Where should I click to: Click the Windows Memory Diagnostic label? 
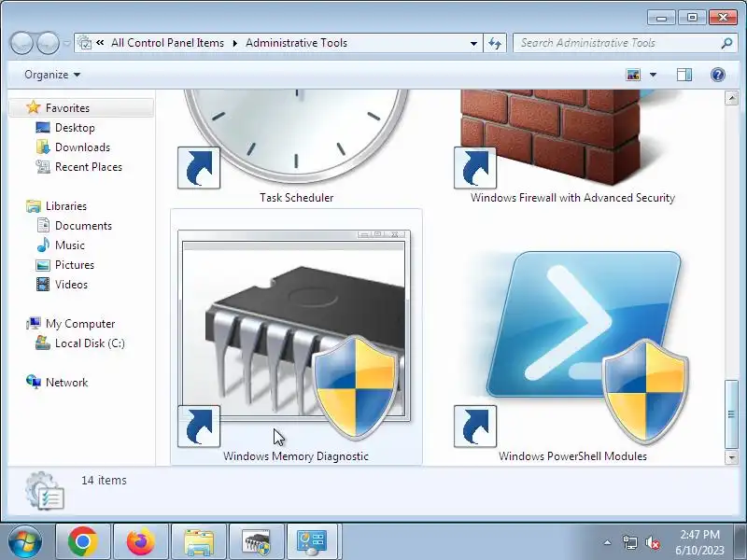pos(296,456)
